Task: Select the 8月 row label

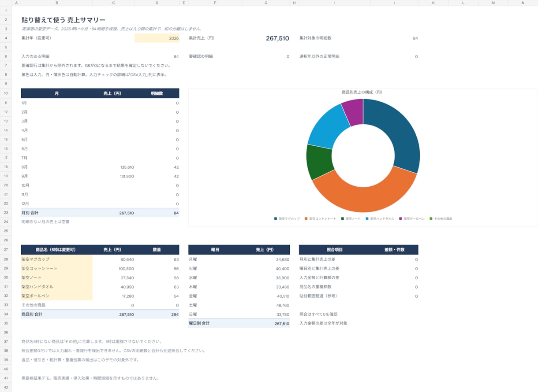Action: [x=25, y=167]
